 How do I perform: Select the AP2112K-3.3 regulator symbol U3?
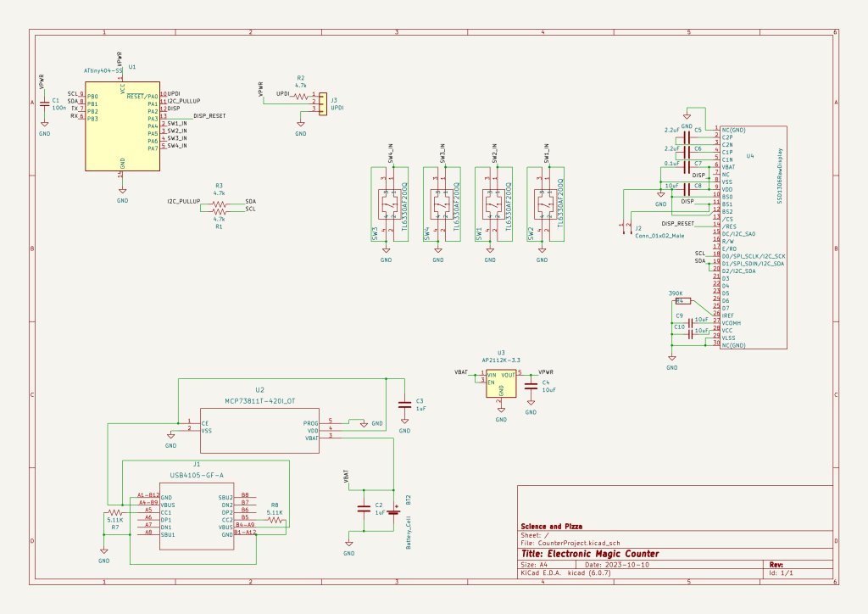[500, 382]
